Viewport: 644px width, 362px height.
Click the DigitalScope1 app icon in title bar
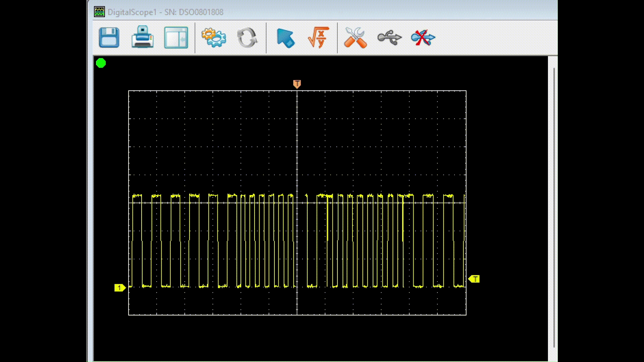click(99, 12)
